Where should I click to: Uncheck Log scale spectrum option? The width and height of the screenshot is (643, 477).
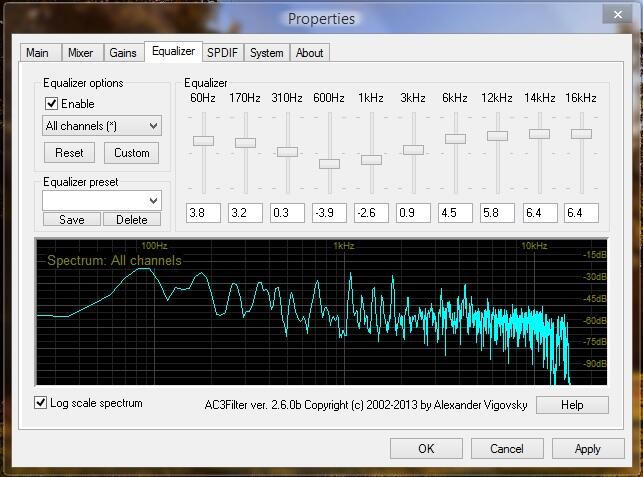point(41,403)
